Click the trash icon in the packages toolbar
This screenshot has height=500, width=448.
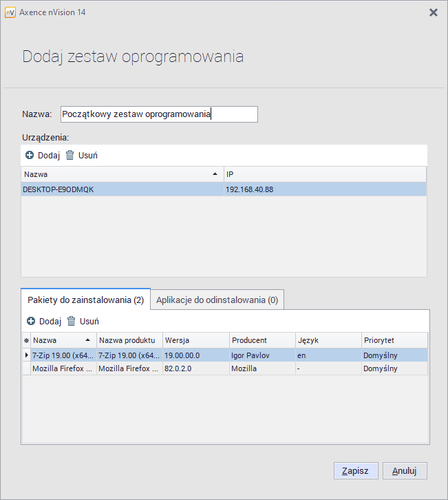pyautogui.click(x=71, y=322)
